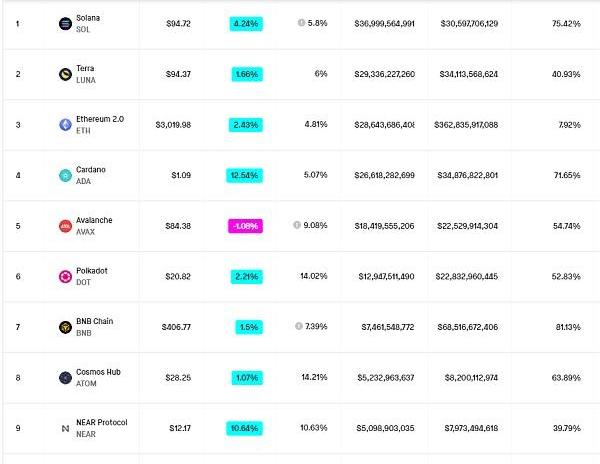This screenshot has width=600, height=464.
Task: Click info icon beside Solana's 5.8% value
Action: 301,23
